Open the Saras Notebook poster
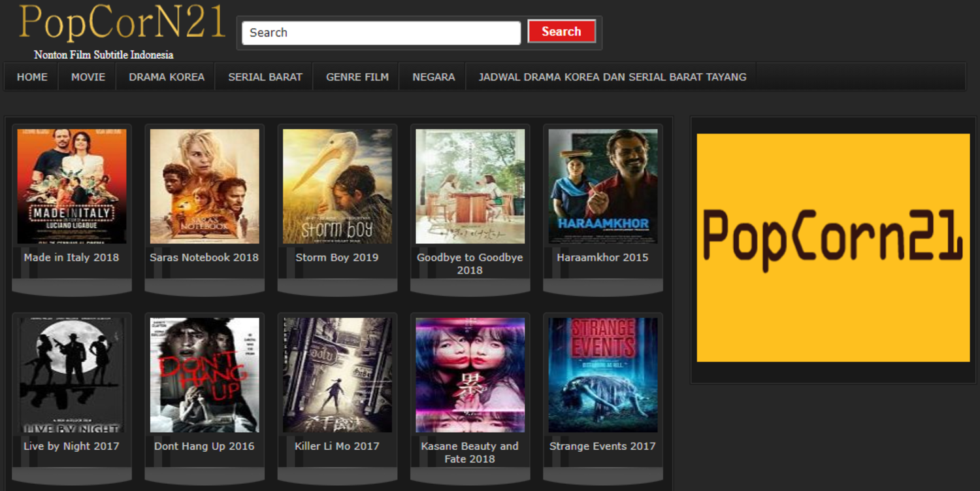The image size is (980, 491). click(204, 186)
